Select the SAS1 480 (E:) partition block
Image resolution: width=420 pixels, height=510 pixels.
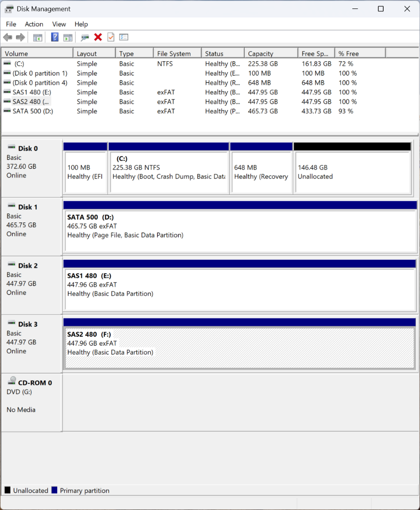(x=240, y=285)
